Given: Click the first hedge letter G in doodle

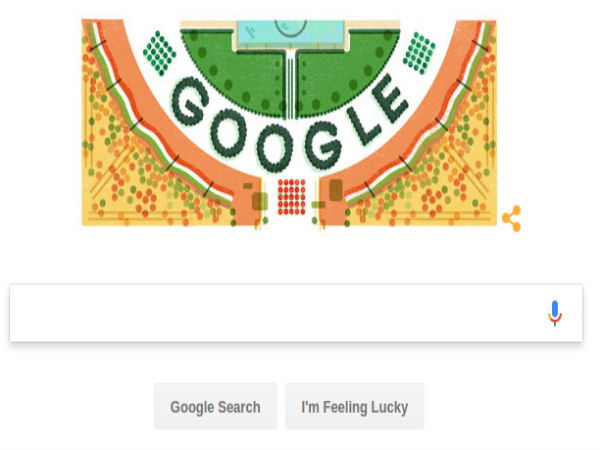Looking at the screenshot, I should click(x=190, y=101).
